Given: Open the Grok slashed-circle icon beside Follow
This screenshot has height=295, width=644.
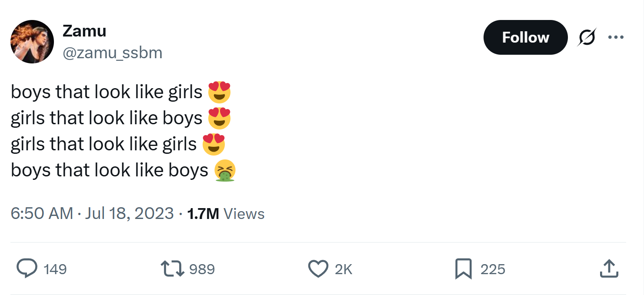Looking at the screenshot, I should [586, 37].
